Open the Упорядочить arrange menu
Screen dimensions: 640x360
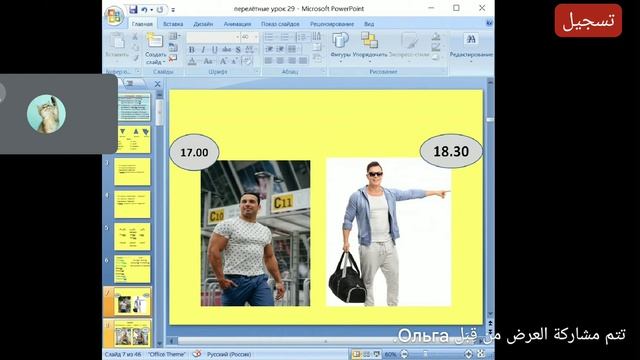370,47
